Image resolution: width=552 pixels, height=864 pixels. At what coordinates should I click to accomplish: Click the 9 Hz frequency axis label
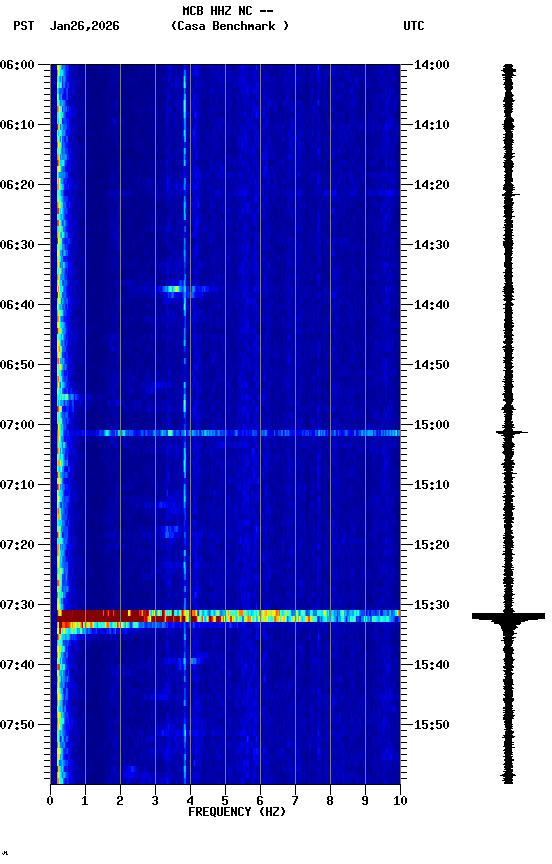[365, 801]
